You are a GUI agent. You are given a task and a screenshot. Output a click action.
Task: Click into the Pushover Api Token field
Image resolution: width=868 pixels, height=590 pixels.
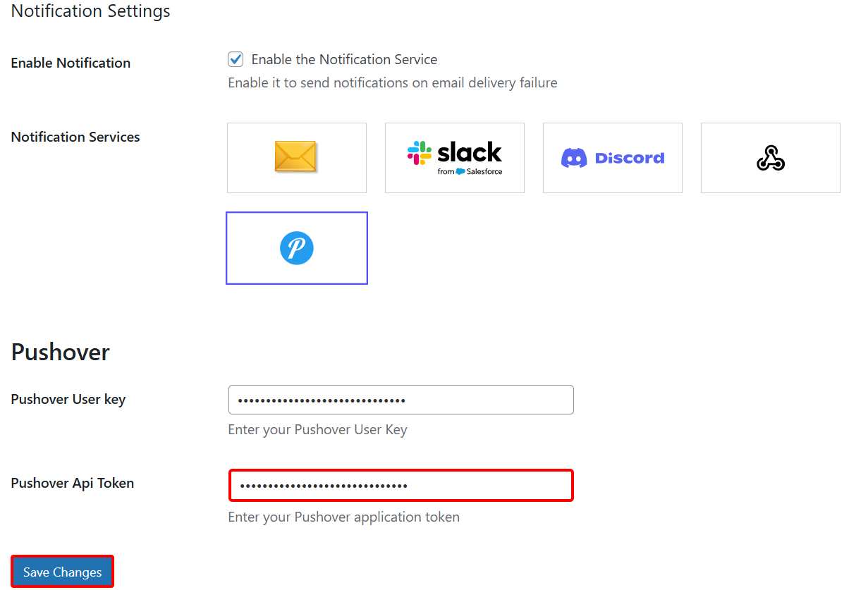[401, 486]
